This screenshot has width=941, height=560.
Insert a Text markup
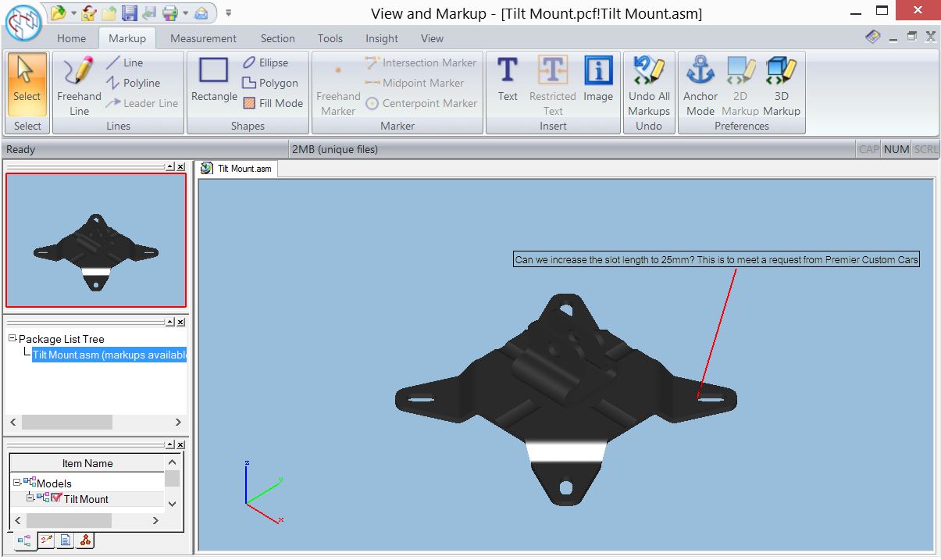pyautogui.click(x=508, y=79)
